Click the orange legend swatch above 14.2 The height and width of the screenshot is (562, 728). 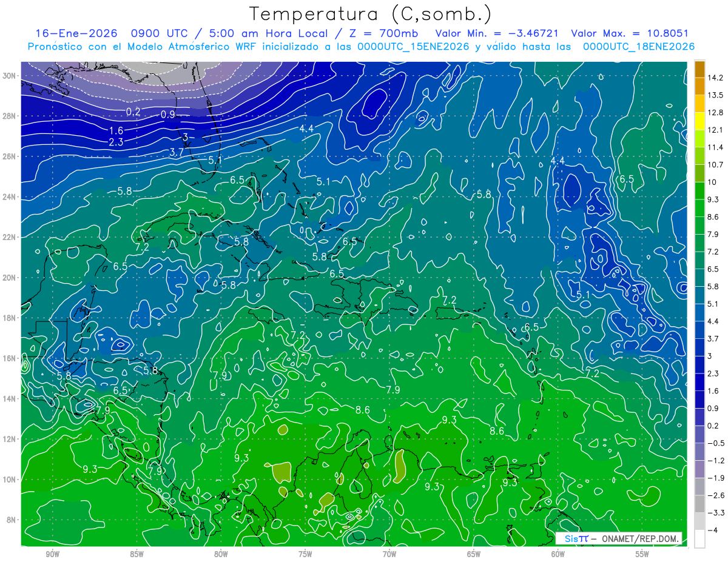[699, 70]
